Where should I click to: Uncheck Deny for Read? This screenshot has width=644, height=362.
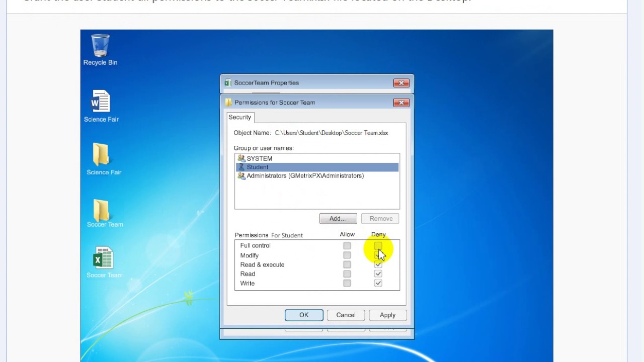(378, 274)
